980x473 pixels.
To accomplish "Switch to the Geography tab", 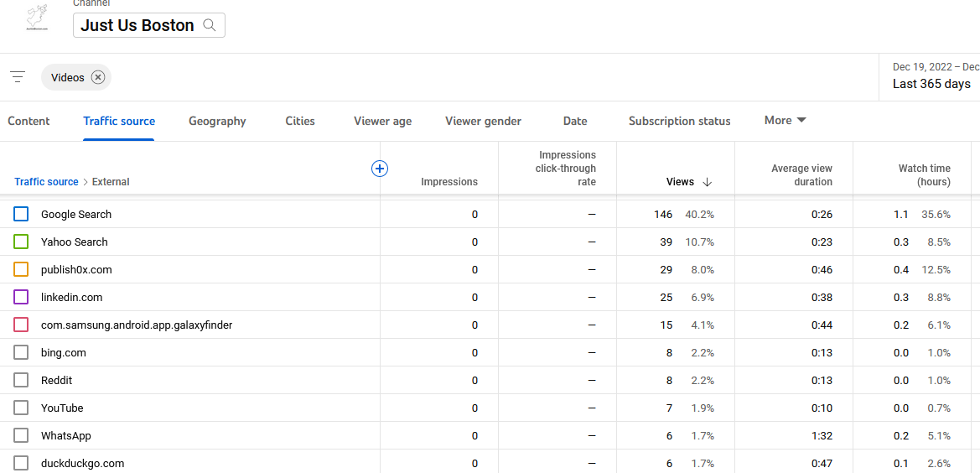I will (x=217, y=122).
